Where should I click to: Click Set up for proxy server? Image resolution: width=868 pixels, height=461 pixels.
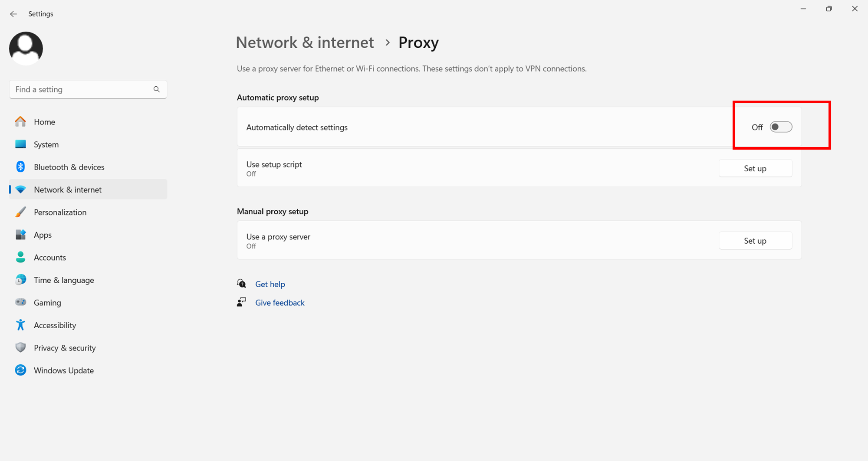point(755,241)
